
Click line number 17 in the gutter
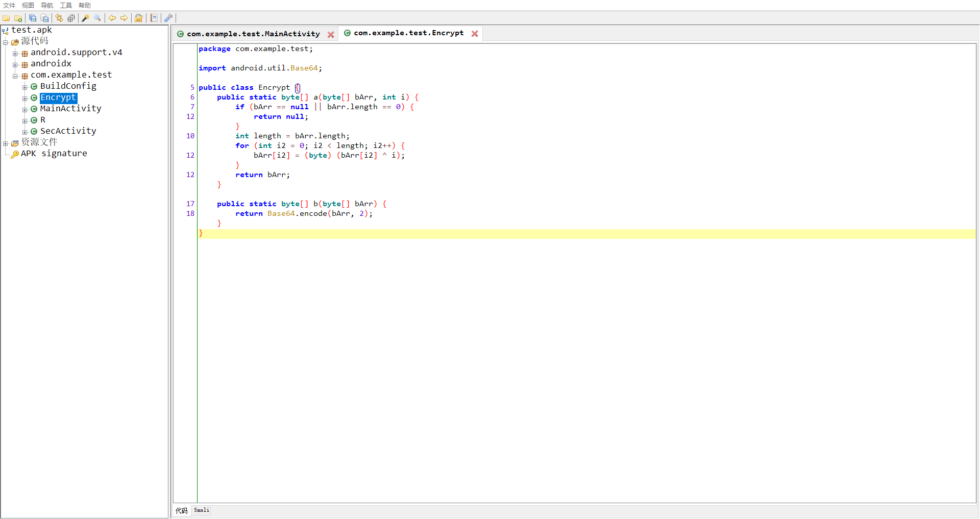pos(190,204)
